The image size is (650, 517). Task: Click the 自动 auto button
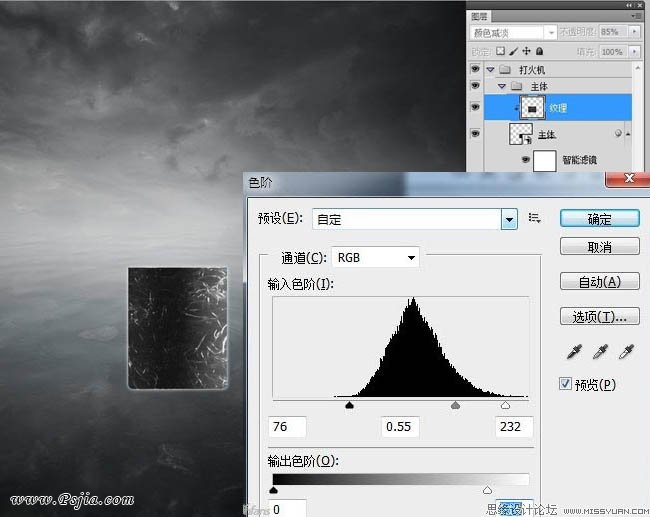tap(599, 282)
